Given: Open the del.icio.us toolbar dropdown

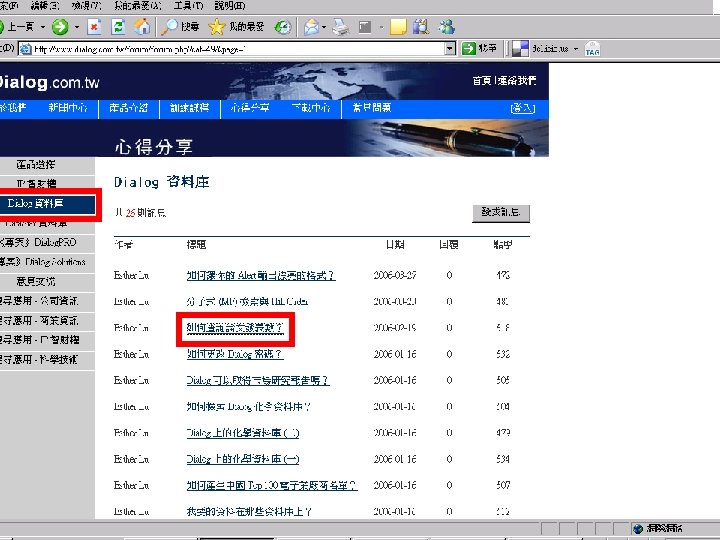Looking at the screenshot, I should click(x=576, y=49).
